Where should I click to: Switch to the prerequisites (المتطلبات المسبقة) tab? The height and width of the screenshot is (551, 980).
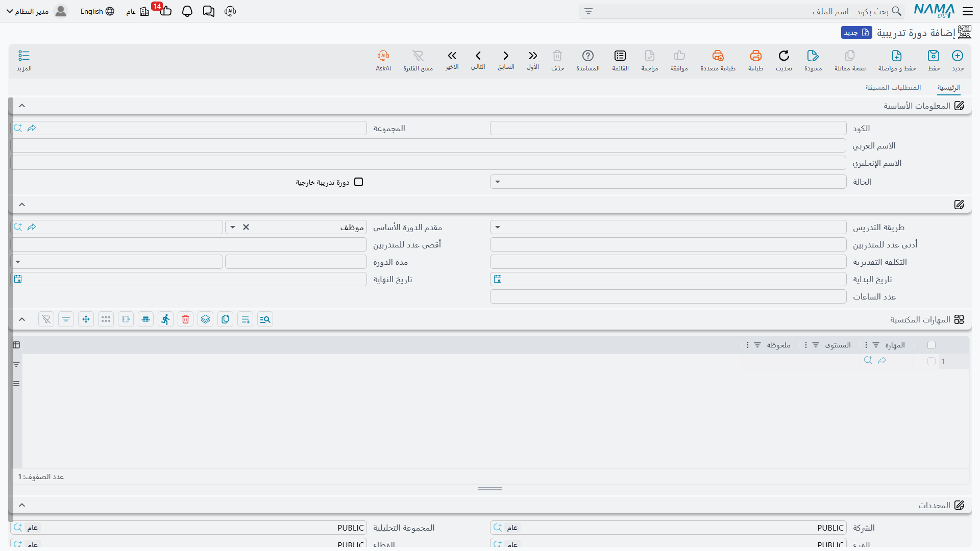click(893, 88)
